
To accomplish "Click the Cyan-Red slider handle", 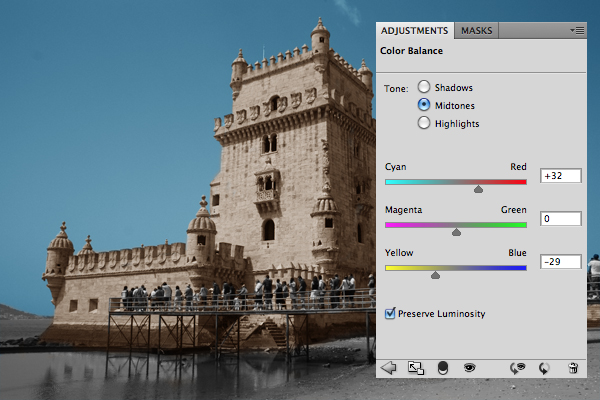I will click(x=478, y=189).
